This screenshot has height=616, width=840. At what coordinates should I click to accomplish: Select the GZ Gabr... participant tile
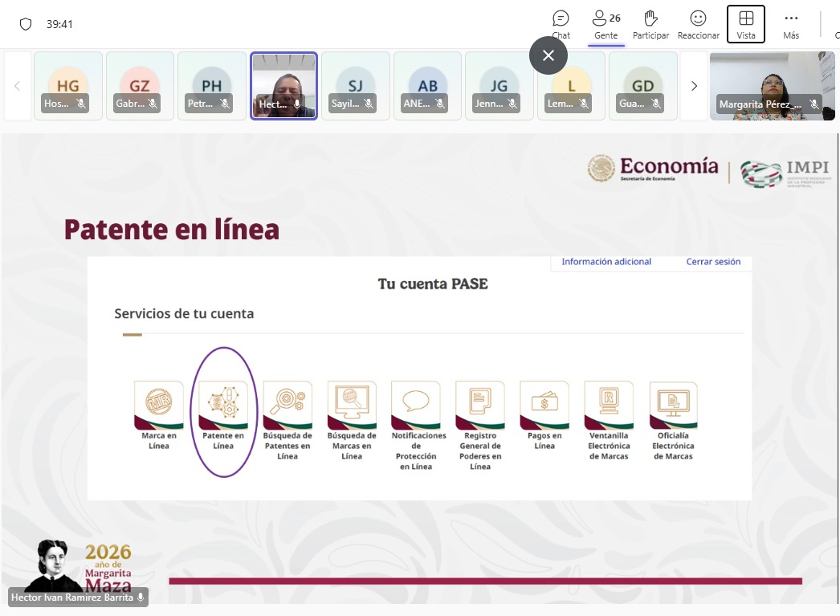tap(140, 86)
